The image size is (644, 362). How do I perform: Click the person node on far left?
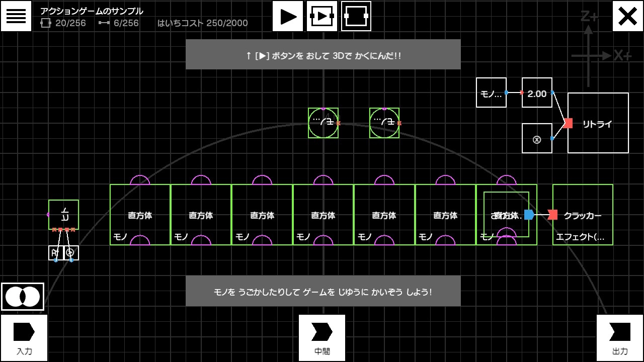[x=63, y=215]
